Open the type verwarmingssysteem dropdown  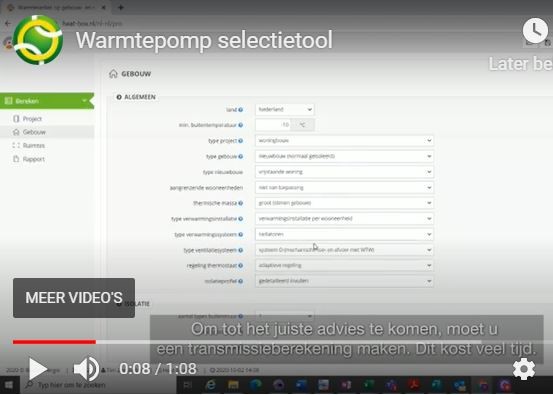[344, 234]
